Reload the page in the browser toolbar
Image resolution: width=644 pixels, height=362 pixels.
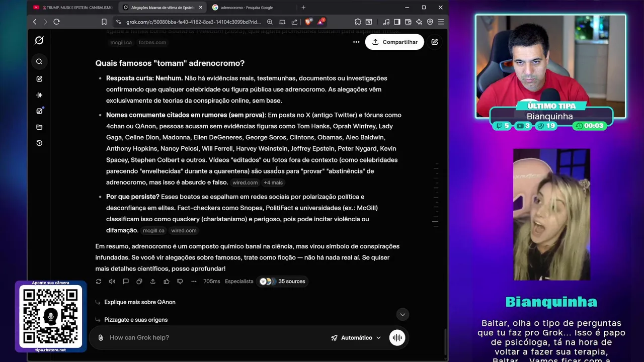[56, 22]
